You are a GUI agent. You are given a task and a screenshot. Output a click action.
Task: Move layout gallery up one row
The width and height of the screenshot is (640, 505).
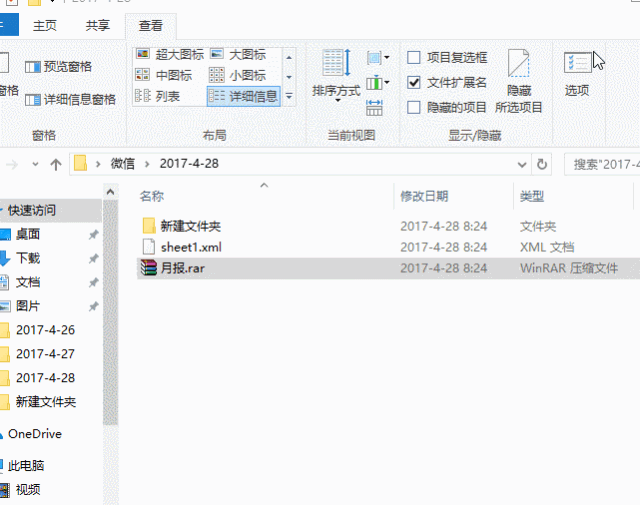click(289, 58)
